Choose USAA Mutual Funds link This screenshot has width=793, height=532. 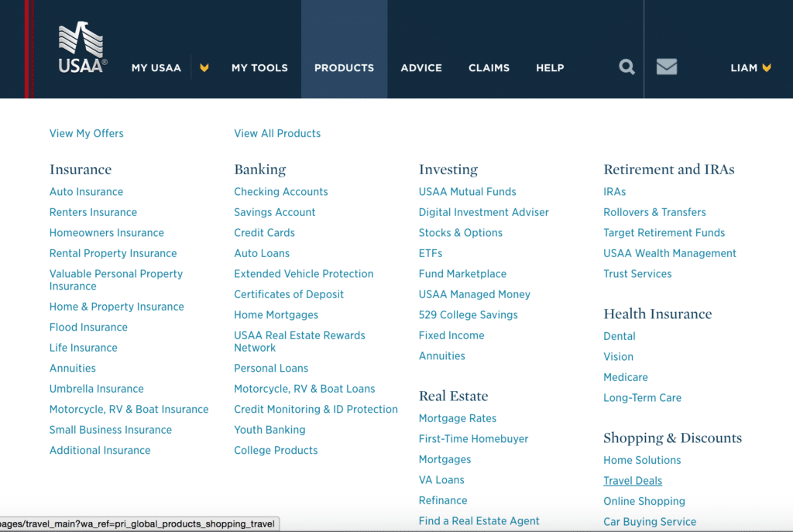467,192
